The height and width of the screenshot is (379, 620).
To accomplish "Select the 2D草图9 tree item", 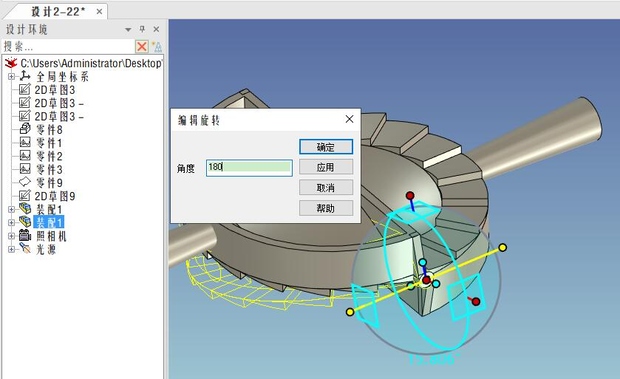I will [x=55, y=196].
